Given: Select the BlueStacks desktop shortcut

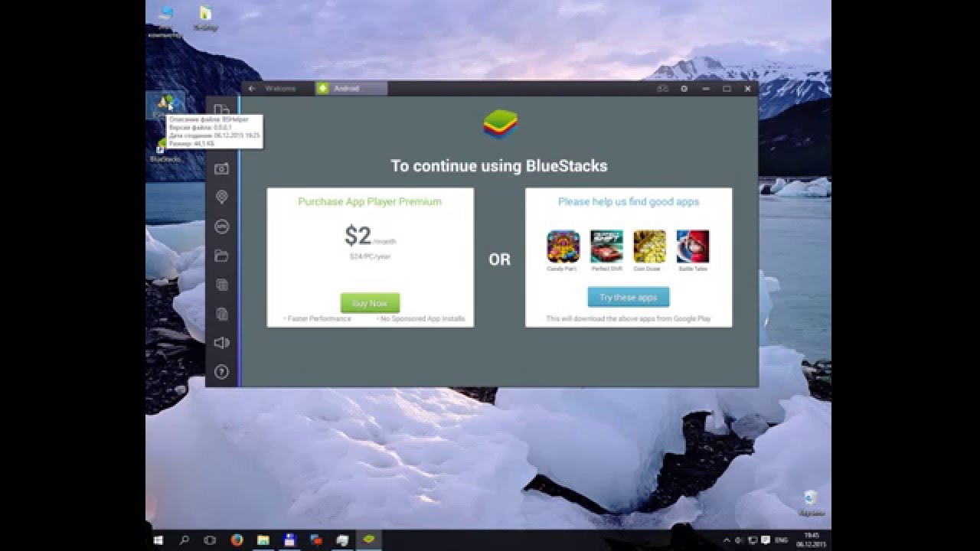Looking at the screenshot, I should tap(165, 152).
